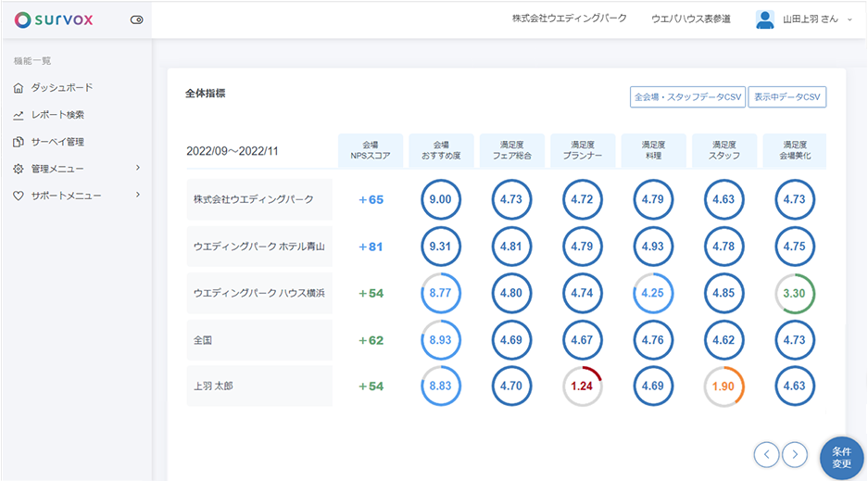868x481 pixels.
Task: Click the サーベイ管理 clipboard icon
Action: click(x=19, y=142)
